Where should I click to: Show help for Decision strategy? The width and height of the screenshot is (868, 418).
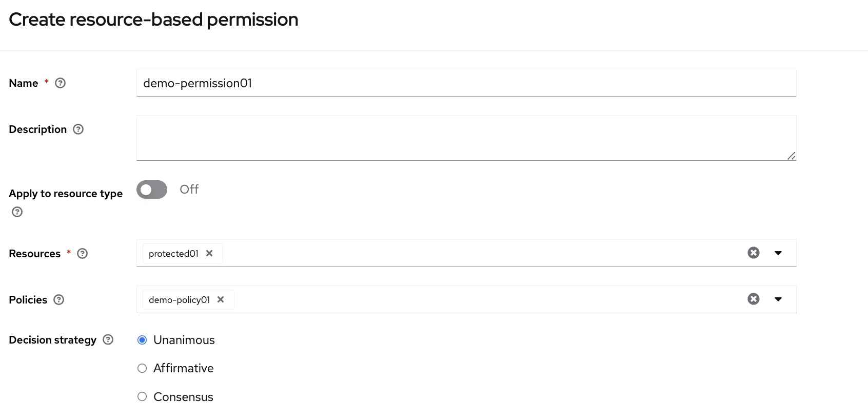pyautogui.click(x=108, y=339)
